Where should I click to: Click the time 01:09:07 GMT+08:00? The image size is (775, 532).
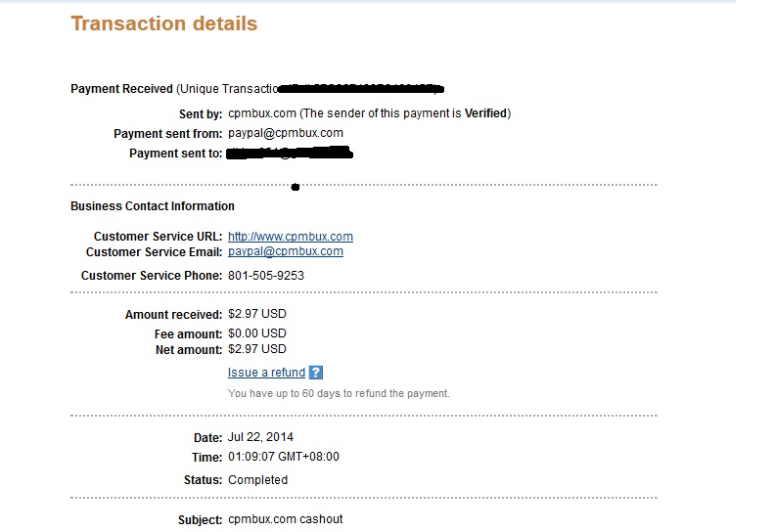[283, 457]
